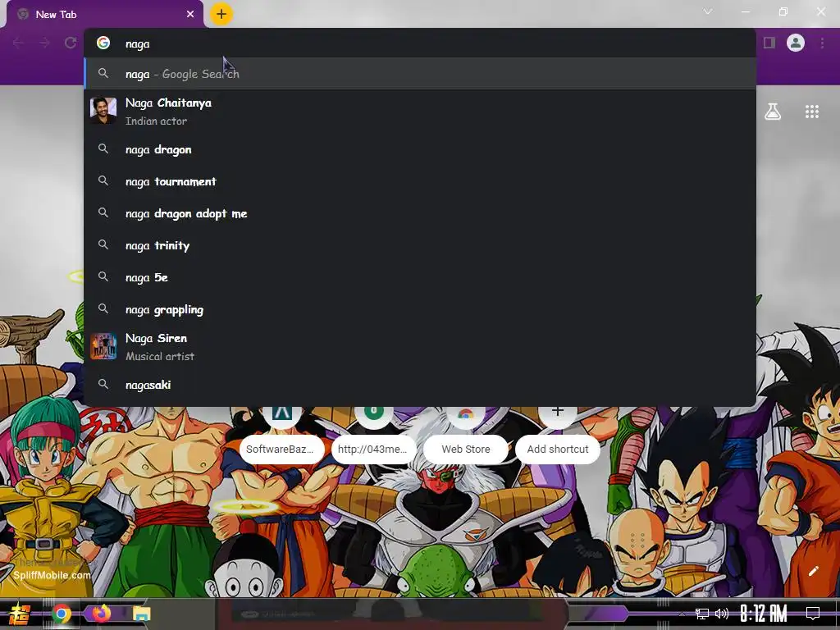Select the naga dragon adopt me suggestion
This screenshot has width=840, height=630.
pos(420,214)
